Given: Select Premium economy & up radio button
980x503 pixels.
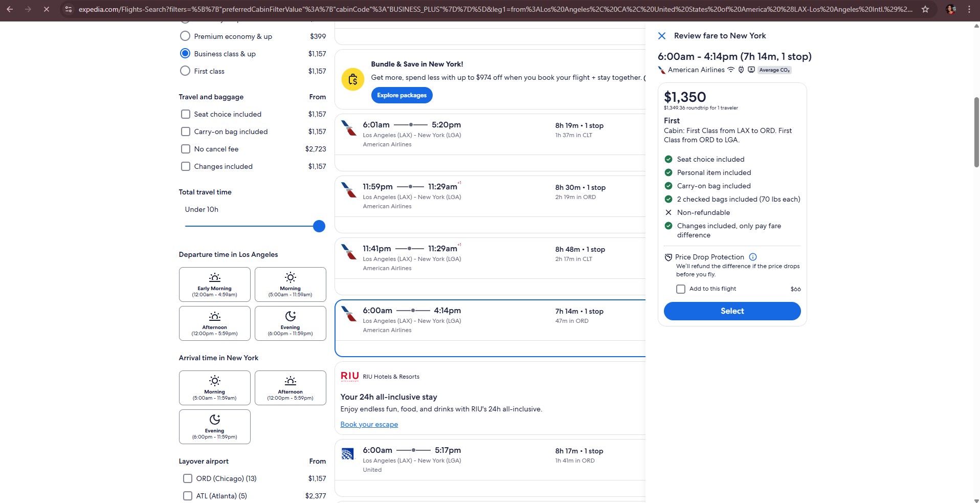Looking at the screenshot, I should pos(185,36).
